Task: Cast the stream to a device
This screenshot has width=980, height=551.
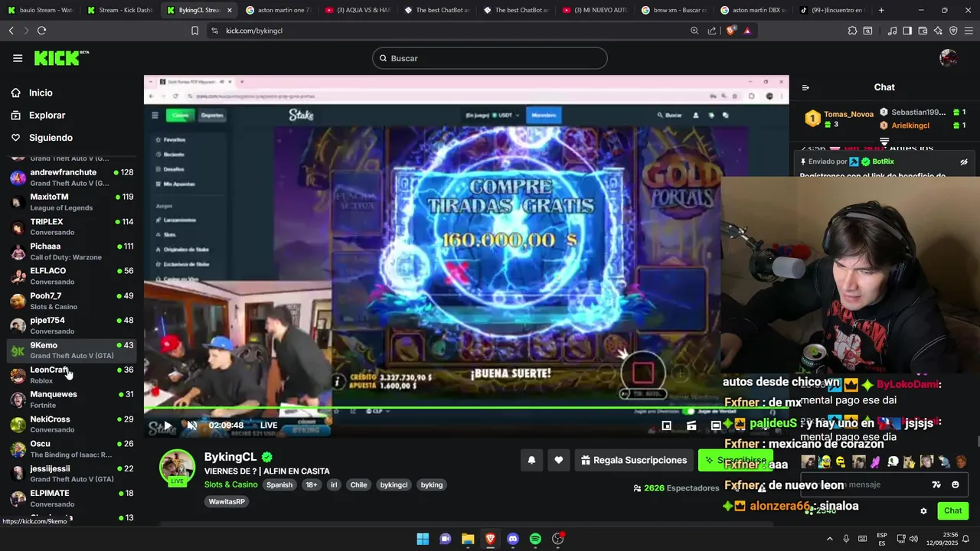Action: coord(691,425)
